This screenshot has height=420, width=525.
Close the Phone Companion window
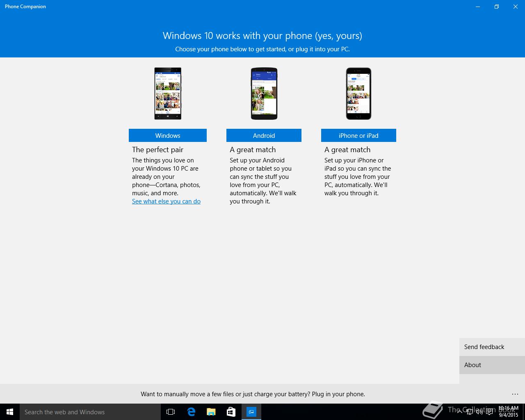tap(516, 7)
